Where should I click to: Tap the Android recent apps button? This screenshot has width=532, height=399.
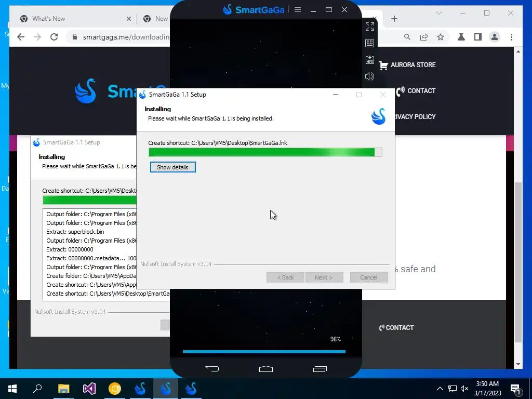[x=320, y=369]
